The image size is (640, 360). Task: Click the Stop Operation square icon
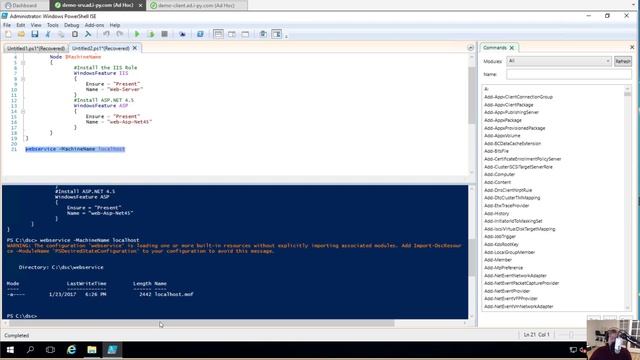coord(164,34)
